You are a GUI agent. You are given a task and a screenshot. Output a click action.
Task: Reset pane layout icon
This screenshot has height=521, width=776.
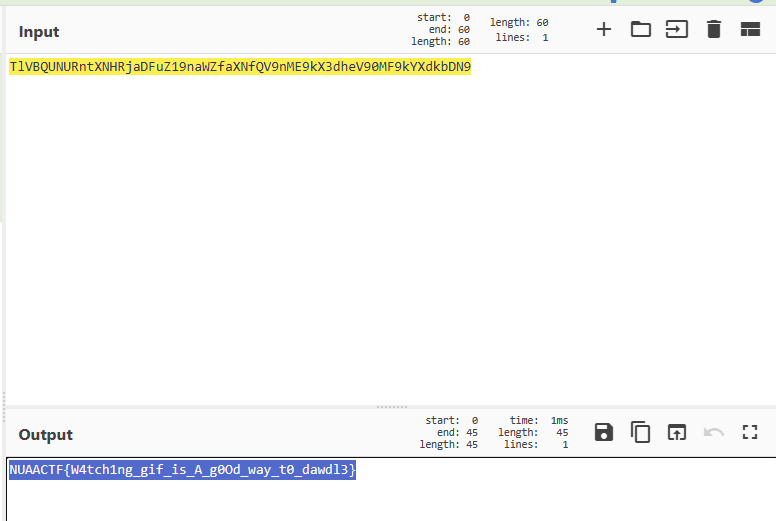pyautogui.click(x=750, y=30)
